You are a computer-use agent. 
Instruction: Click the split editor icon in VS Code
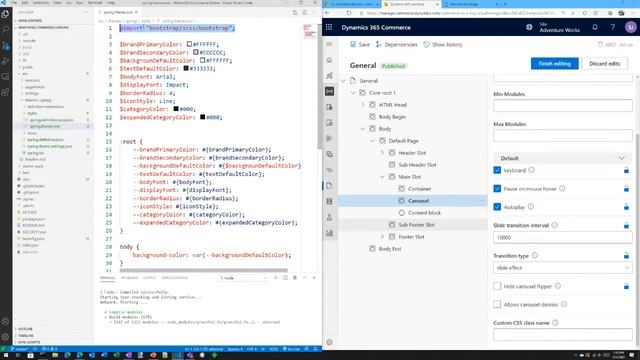pos(304,13)
